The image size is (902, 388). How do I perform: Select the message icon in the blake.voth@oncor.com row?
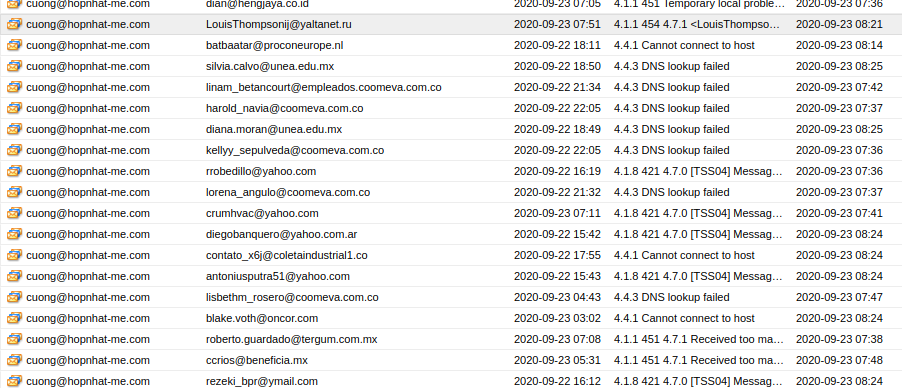coord(14,318)
